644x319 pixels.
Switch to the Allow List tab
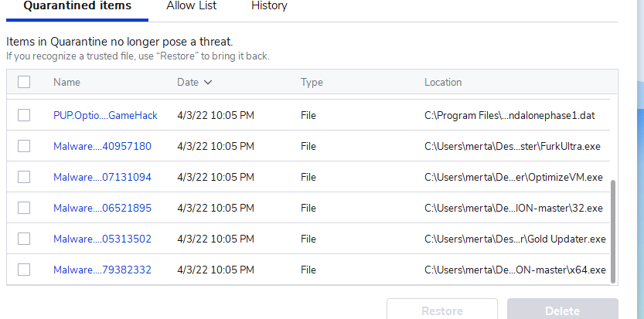click(191, 6)
